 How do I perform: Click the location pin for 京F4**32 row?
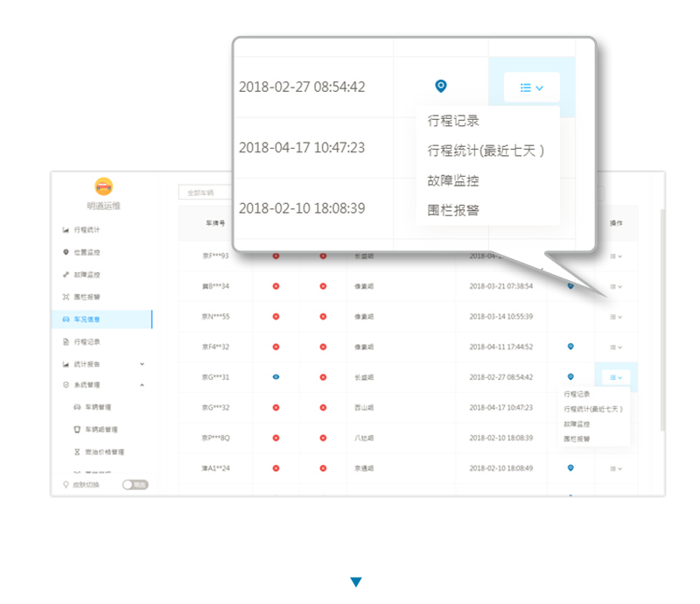click(x=570, y=347)
